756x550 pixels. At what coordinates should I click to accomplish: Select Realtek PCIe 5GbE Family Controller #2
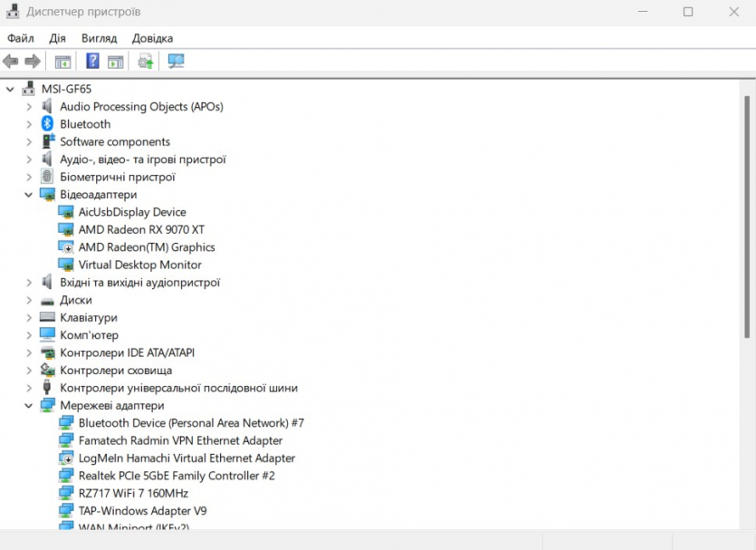click(177, 476)
